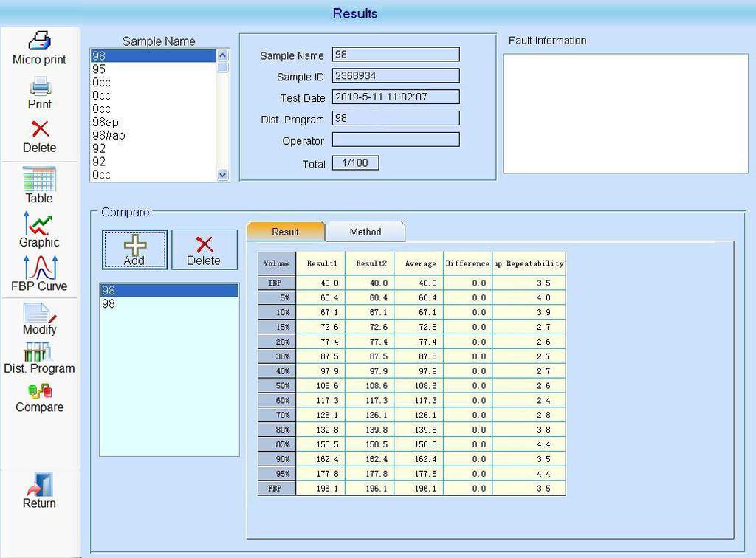Show the FBP Curve
Screen dimensions: 756x558
(x=39, y=267)
